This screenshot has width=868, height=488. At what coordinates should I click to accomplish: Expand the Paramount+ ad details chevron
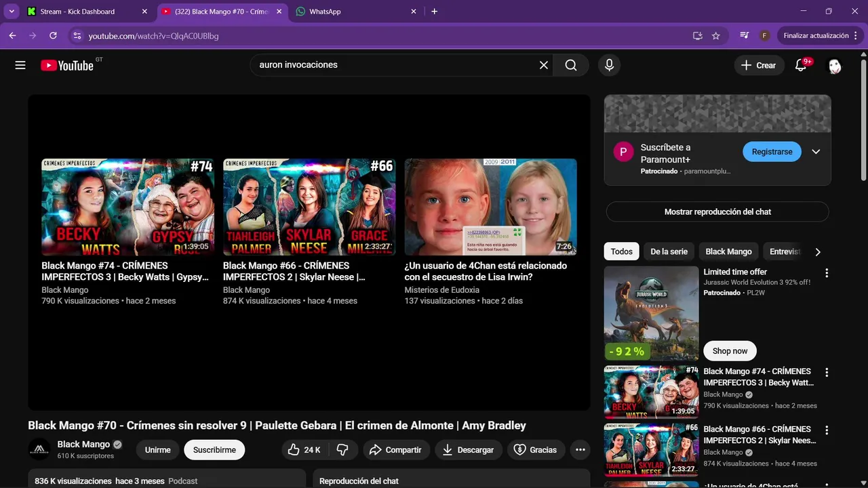point(816,152)
